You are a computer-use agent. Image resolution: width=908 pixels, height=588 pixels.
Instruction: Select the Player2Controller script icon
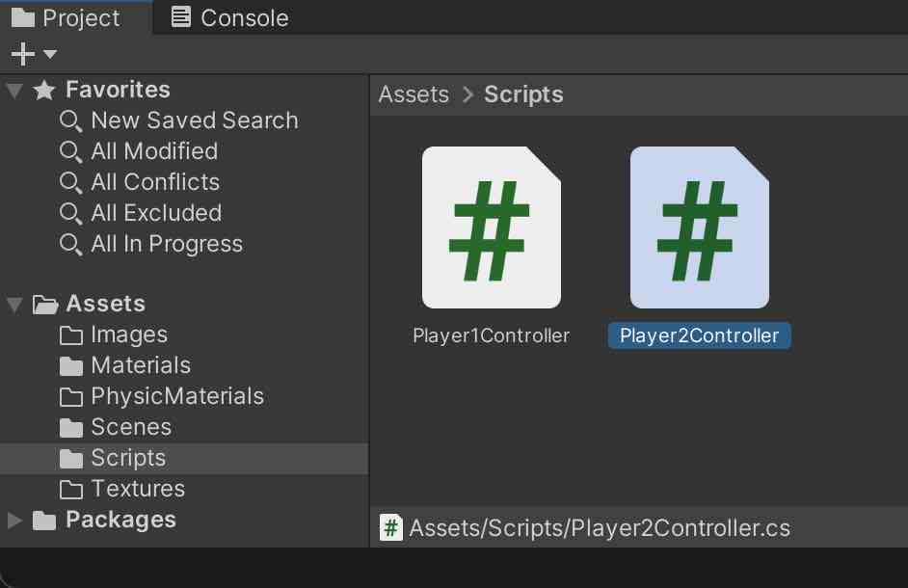(x=699, y=227)
